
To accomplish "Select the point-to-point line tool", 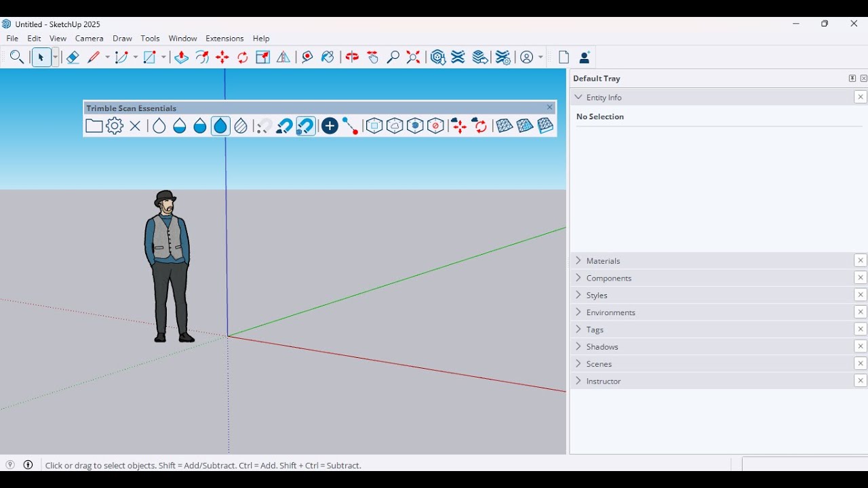I will pos(350,126).
